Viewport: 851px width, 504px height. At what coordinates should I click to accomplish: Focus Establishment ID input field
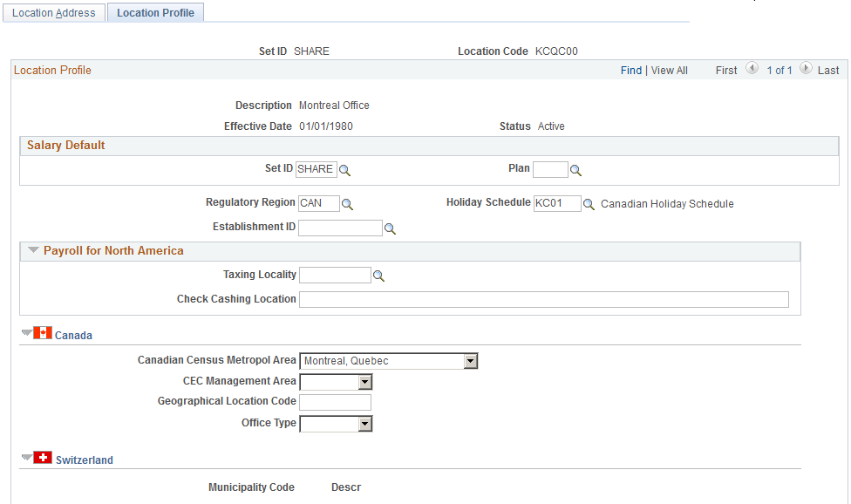[x=340, y=228]
